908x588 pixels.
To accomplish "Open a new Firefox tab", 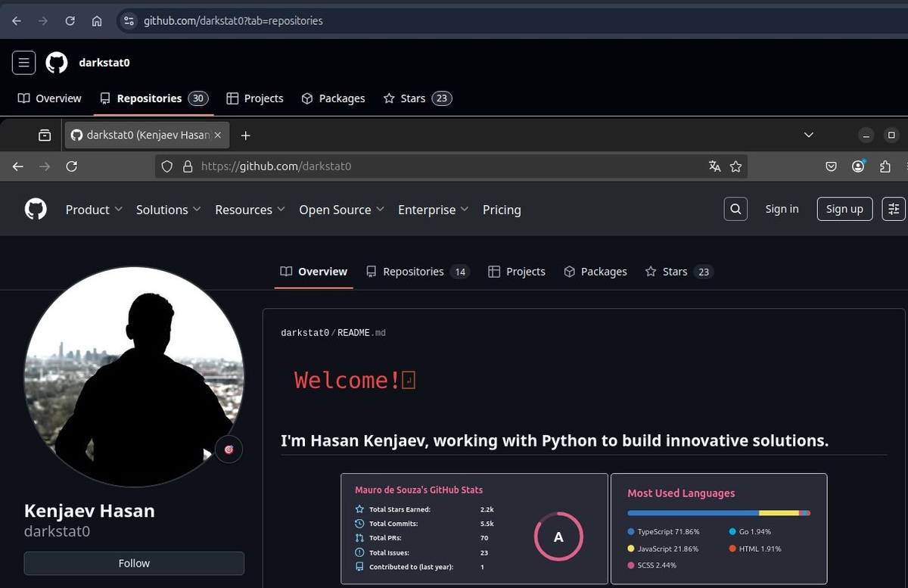I will pyautogui.click(x=245, y=135).
